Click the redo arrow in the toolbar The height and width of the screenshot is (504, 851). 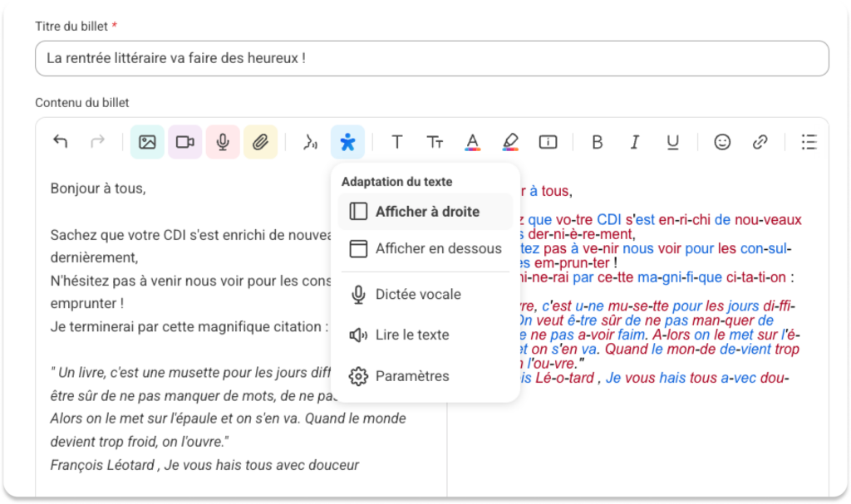click(97, 142)
